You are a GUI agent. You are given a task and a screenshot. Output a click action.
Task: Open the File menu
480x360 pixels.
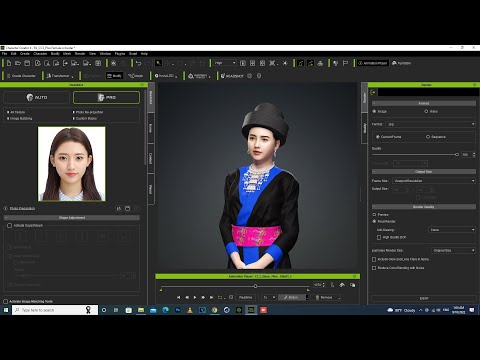pyautogui.click(x=5, y=54)
